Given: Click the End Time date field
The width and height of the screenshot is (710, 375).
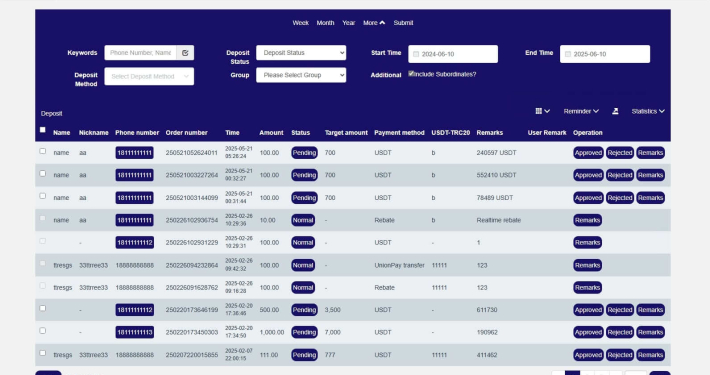Looking at the screenshot, I should pos(605,54).
